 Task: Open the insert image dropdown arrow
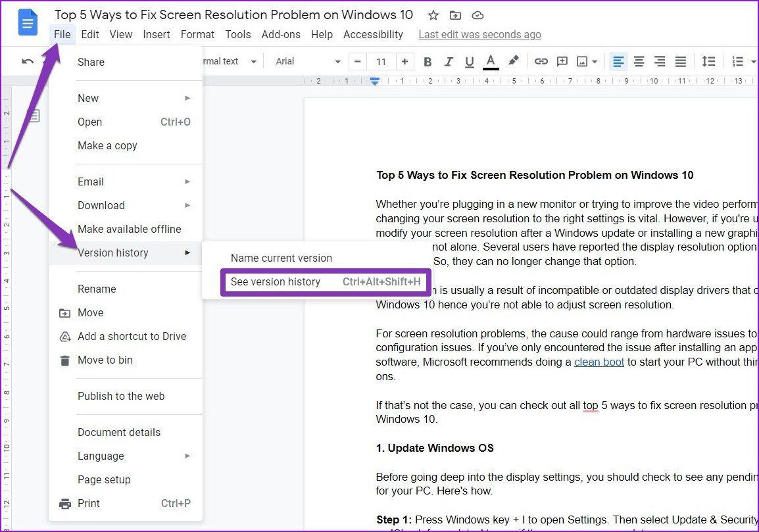[x=595, y=62]
